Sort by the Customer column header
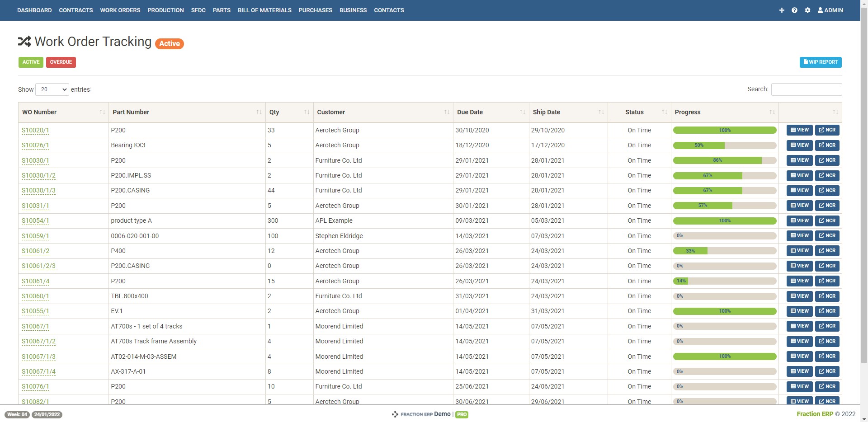The image size is (868, 422). click(331, 112)
